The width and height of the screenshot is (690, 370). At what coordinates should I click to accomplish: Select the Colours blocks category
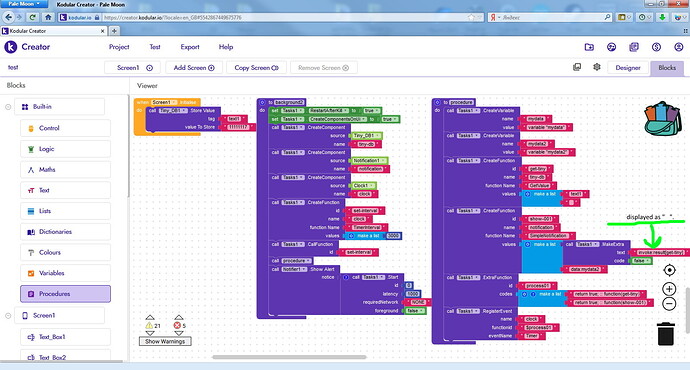coord(65,252)
